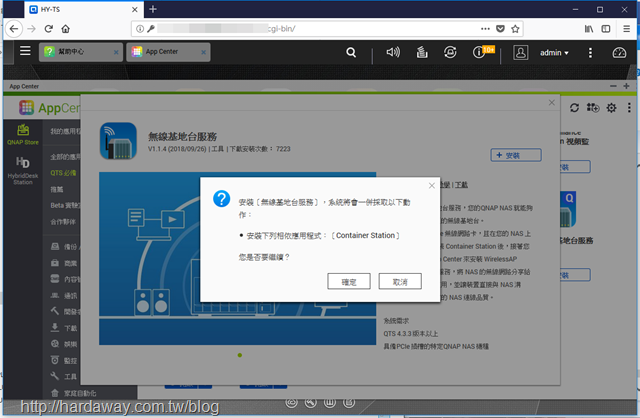Close the App Center taskbar tab

pos(203,52)
